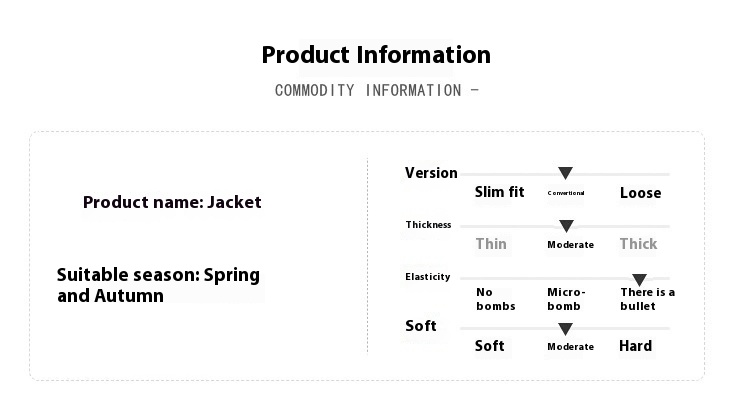Viewport: 750px width, 406px height.
Task: Click the No bombs elasticity label
Action: click(495, 299)
